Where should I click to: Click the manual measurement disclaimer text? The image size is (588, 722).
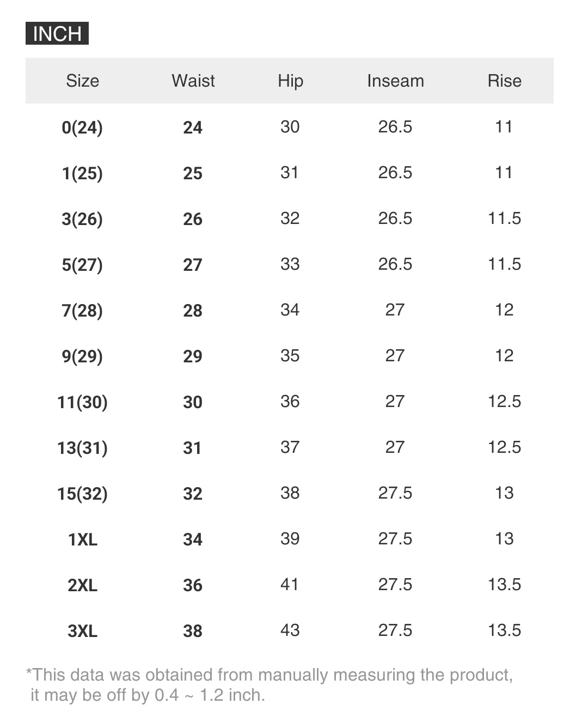269,685
